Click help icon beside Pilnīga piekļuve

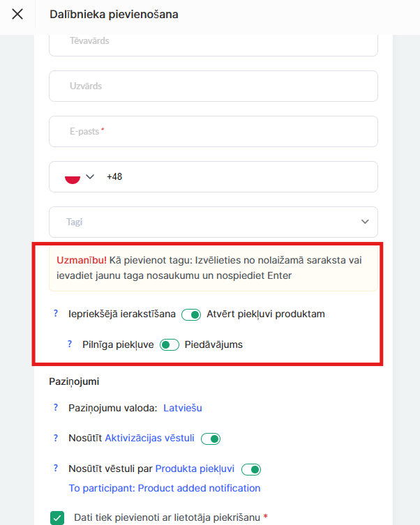[x=70, y=344]
